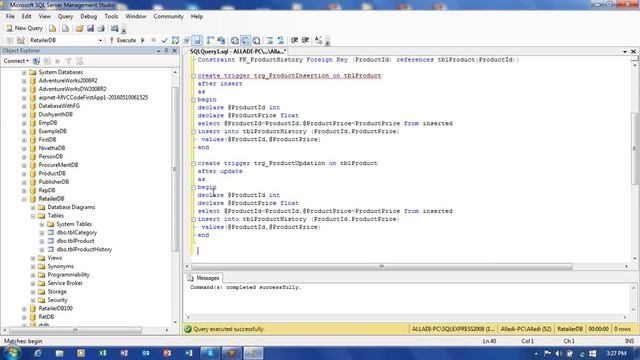This screenshot has width=640, height=360.
Task: Click the Parse checkmark icon
Action: point(164,40)
